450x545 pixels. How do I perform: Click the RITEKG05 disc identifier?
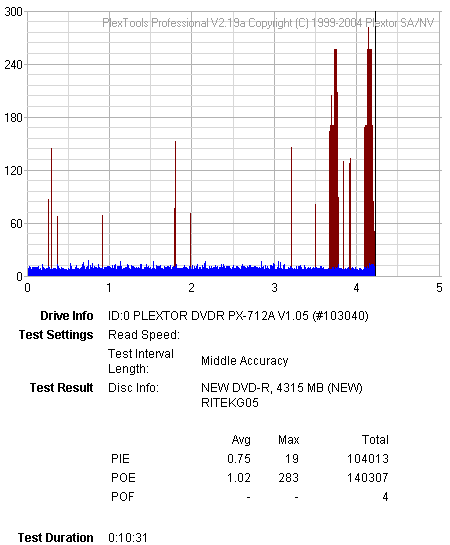click(230, 403)
